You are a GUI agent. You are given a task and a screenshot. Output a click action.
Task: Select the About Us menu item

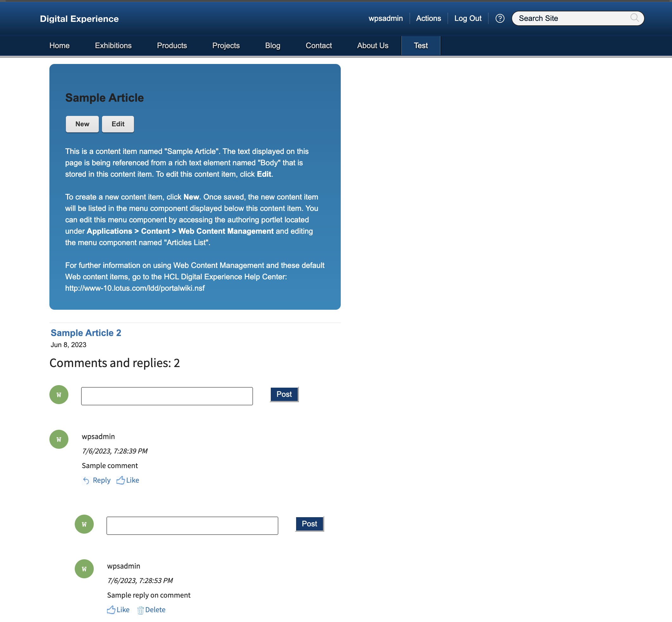372,45
